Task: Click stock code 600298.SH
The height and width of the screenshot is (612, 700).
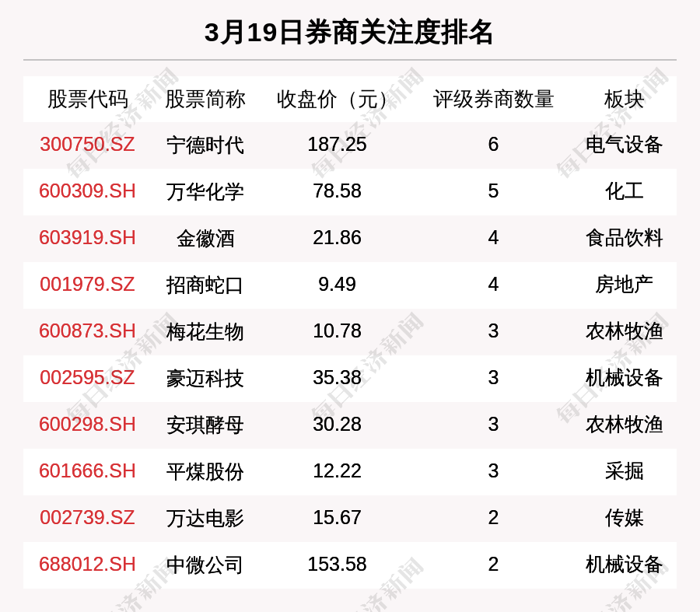Action: (87, 425)
